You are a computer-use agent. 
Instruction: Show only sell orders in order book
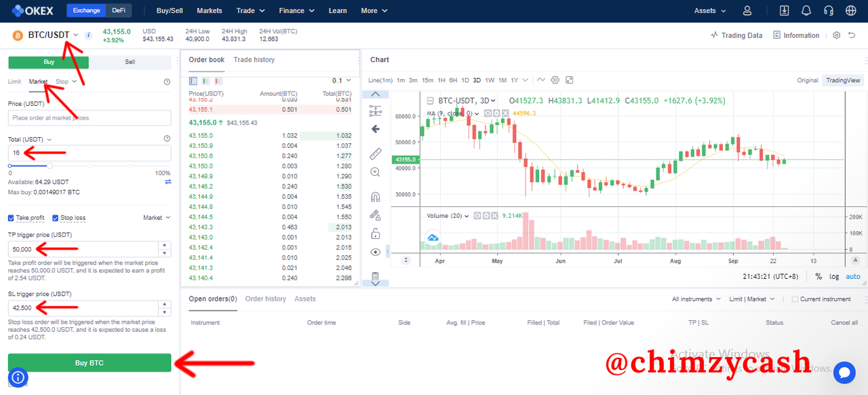click(217, 80)
